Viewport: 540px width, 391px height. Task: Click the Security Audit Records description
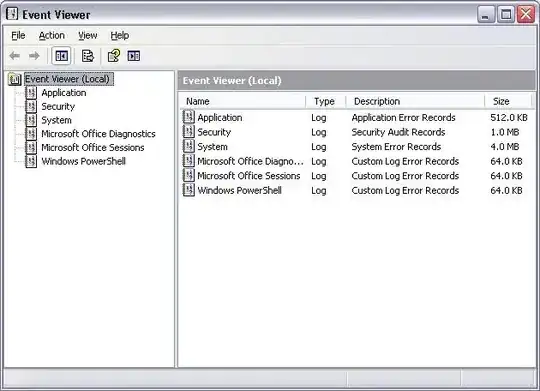[398, 132]
